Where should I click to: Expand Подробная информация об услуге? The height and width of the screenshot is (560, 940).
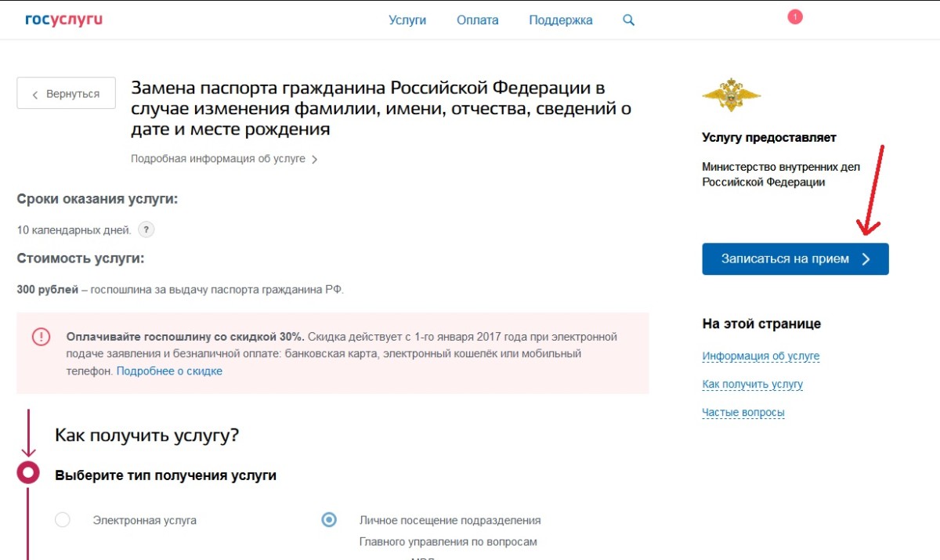223,159
